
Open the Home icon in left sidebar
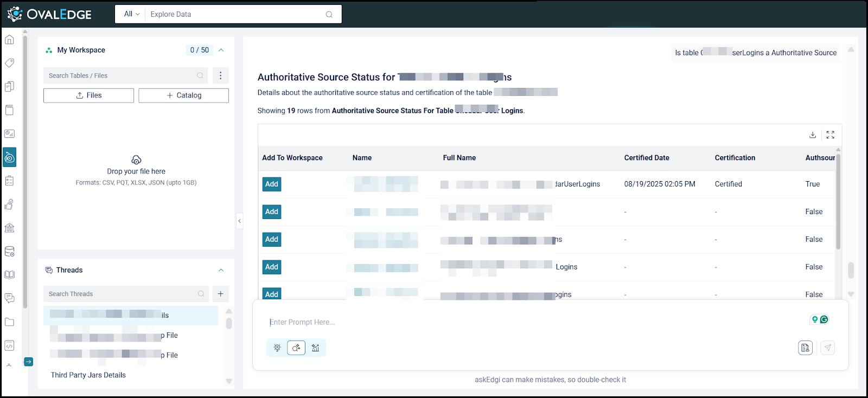(9, 40)
